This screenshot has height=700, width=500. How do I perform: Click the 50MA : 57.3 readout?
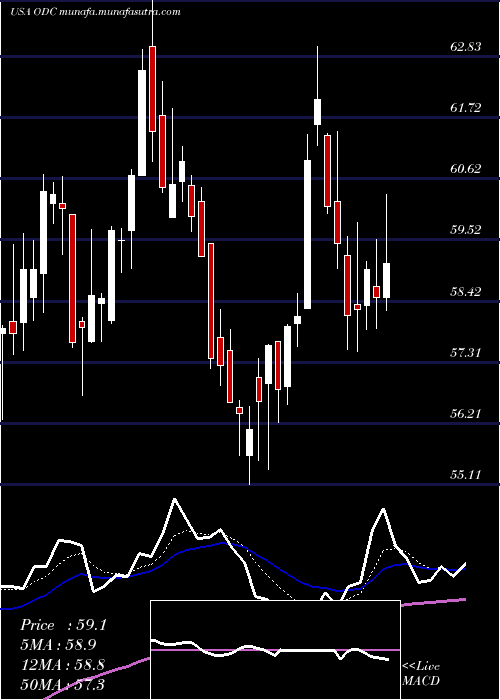(x=62, y=685)
